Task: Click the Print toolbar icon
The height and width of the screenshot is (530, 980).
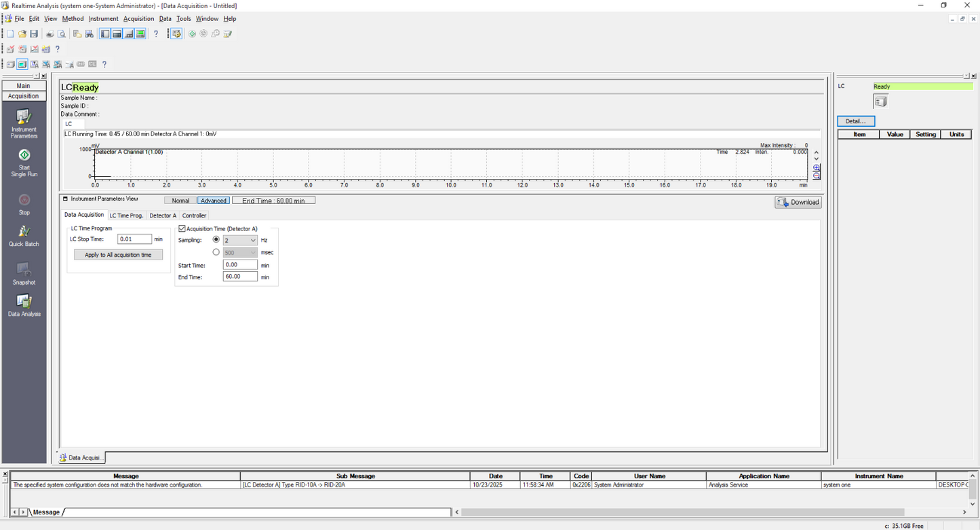Action: tap(50, 34)
